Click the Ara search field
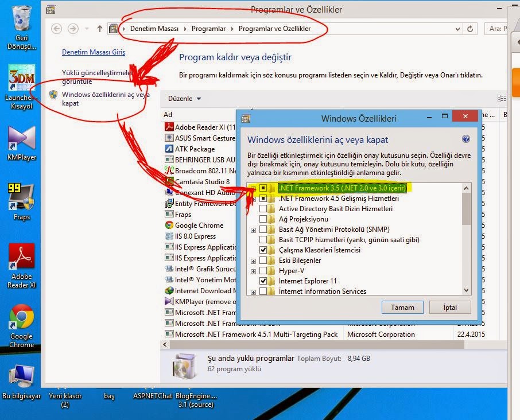The height and width of the screenshot is (420, 520). tap(496, 29)
